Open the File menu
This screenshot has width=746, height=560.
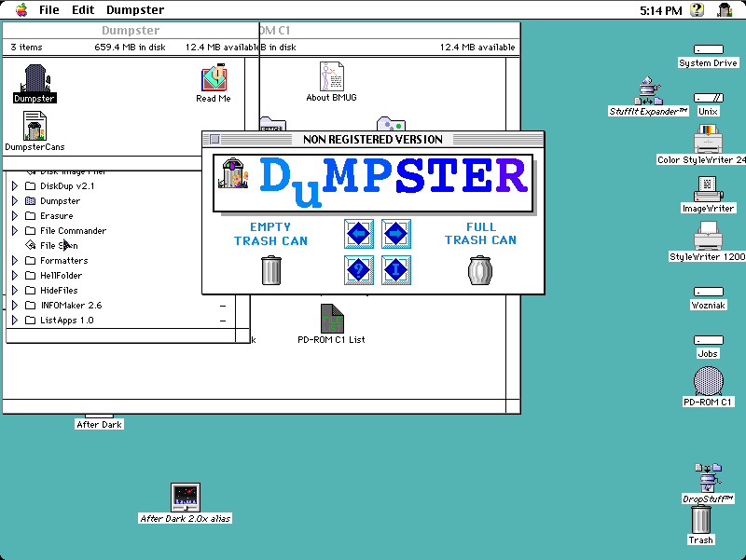pos(49,9)
